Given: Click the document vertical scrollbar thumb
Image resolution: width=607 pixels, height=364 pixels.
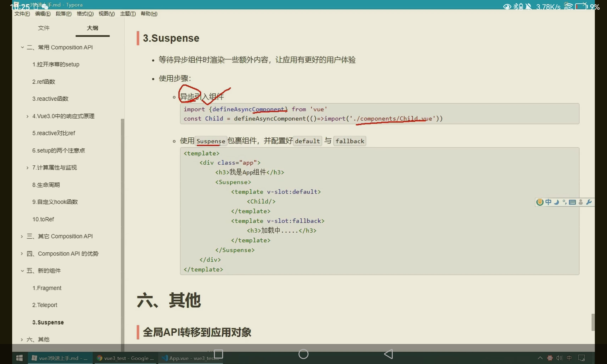Looking at the screenshot, I should [x=593, y=322].
